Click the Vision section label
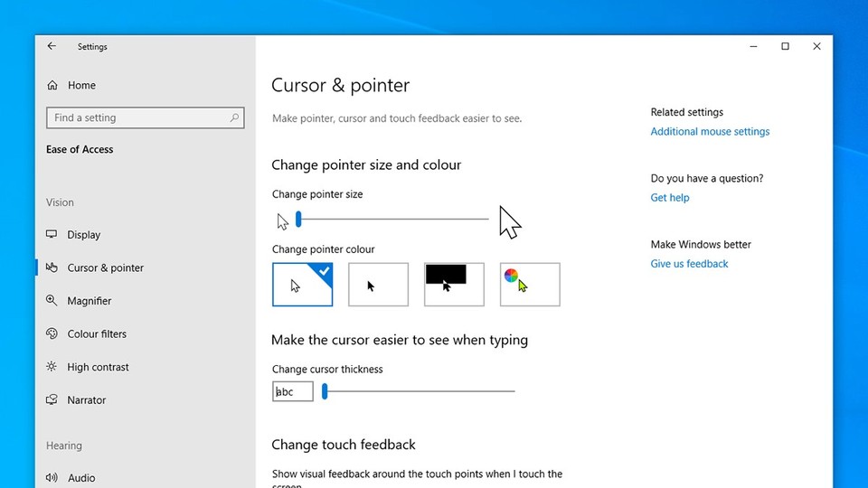The height and width of the screenshot is (488, 868). pos(60,202)
